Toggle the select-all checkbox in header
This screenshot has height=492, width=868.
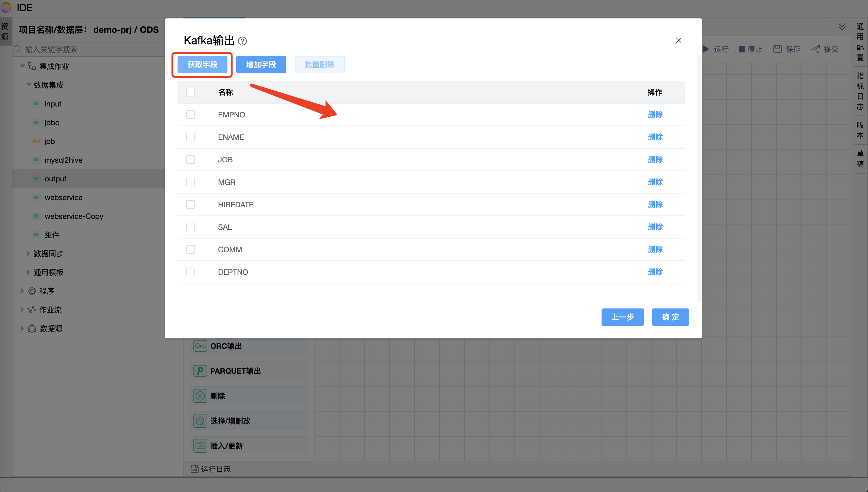coord(191,92)
